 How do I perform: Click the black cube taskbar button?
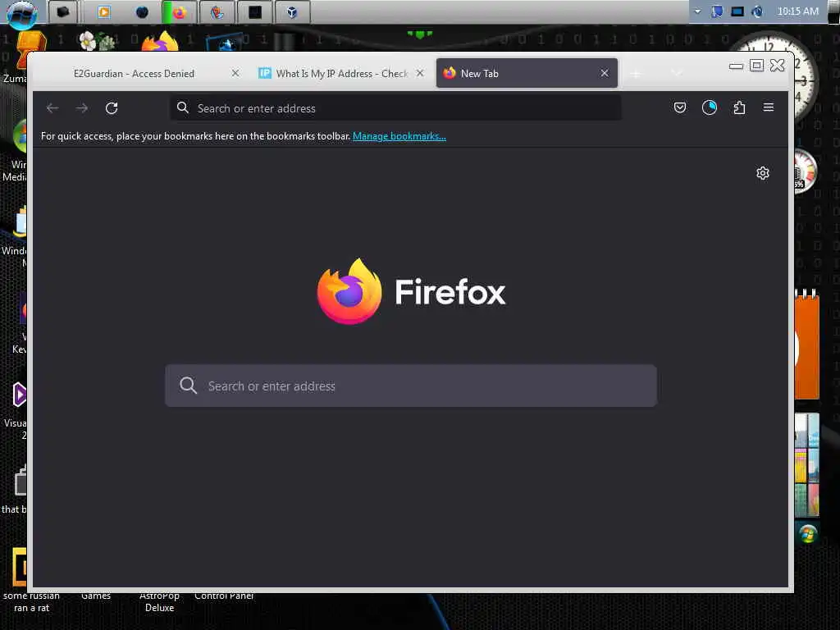click(64, 11)
